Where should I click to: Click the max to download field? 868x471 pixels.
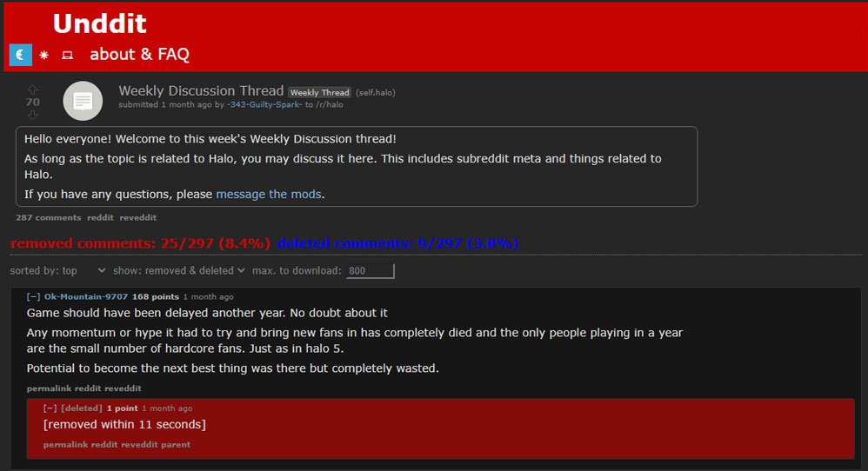point(370,271)
